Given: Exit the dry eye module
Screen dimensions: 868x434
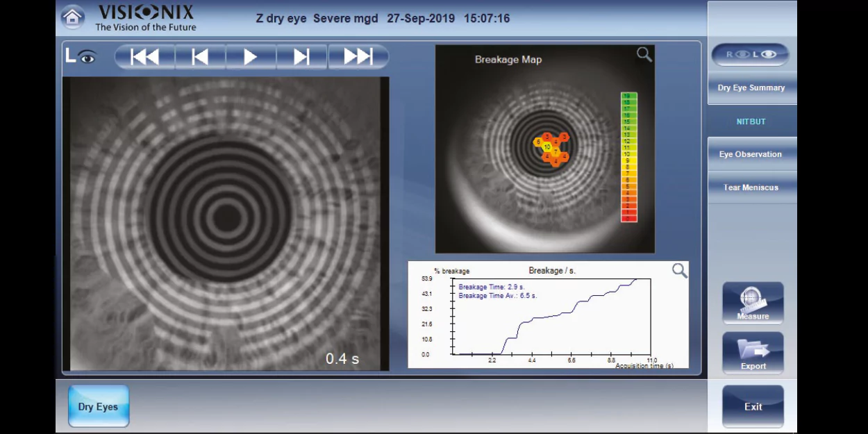Looking at the screenshot, I should [x=753, y=407].
